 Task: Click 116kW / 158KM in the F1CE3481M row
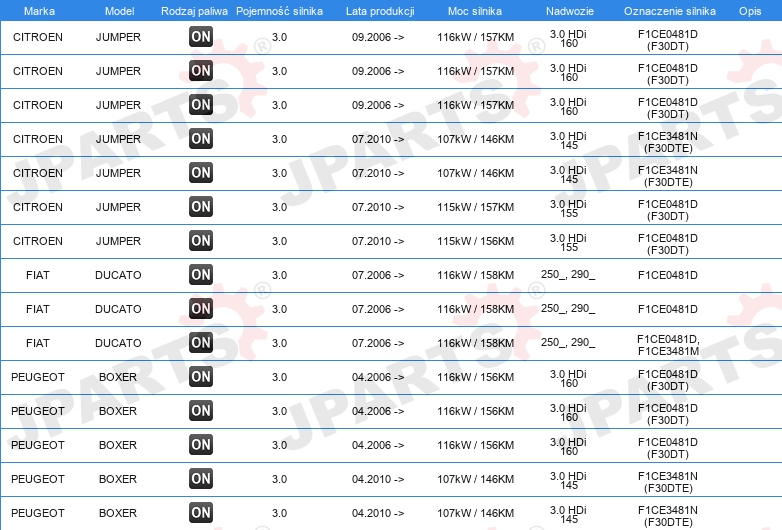pyautogui.click(x=476, y=343)
